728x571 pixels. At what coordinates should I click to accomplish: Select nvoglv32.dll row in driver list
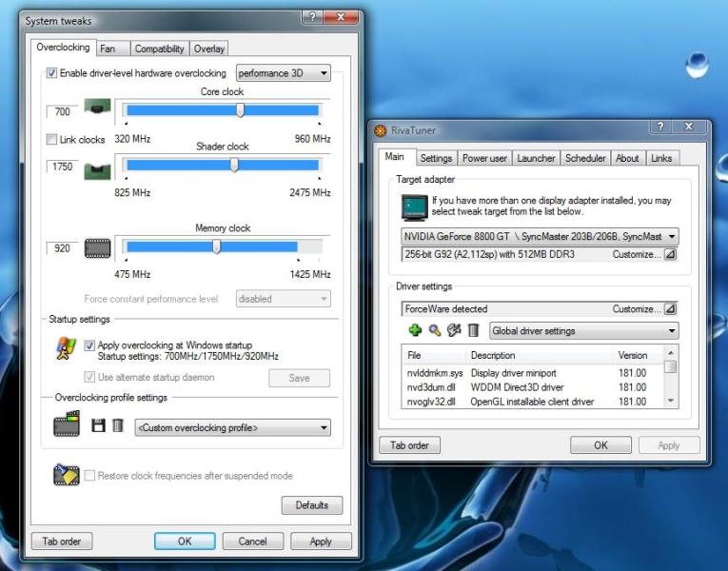(533, 402)
